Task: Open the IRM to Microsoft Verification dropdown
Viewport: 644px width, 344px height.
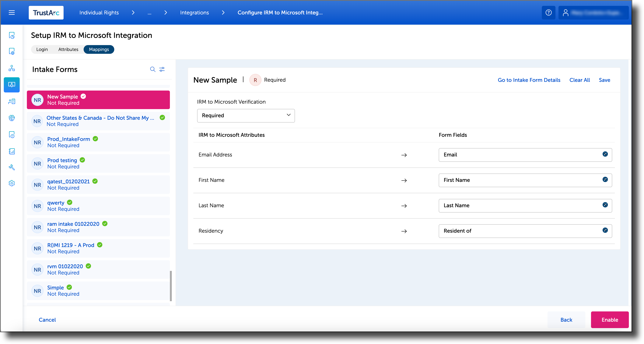Action: click(x=246, y=116)
